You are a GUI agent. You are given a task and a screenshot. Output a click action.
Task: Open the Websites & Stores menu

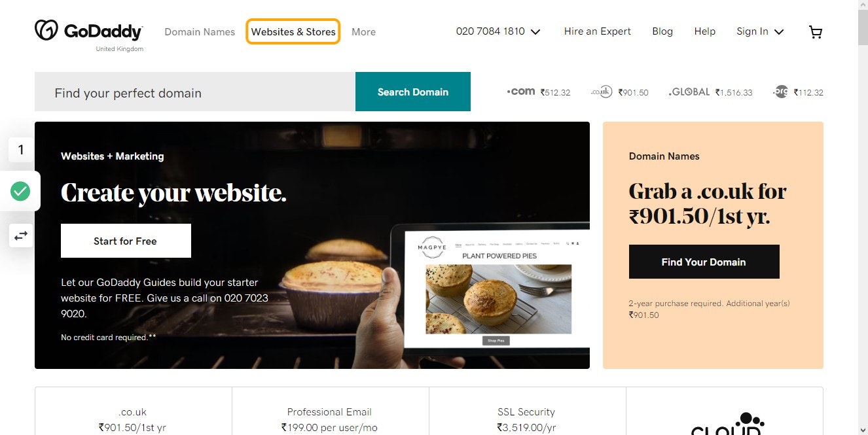click(293, 31)
